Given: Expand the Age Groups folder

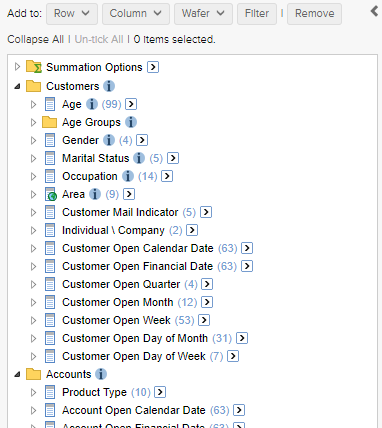Looking at the screenshot, I should [x=33, y=122].
